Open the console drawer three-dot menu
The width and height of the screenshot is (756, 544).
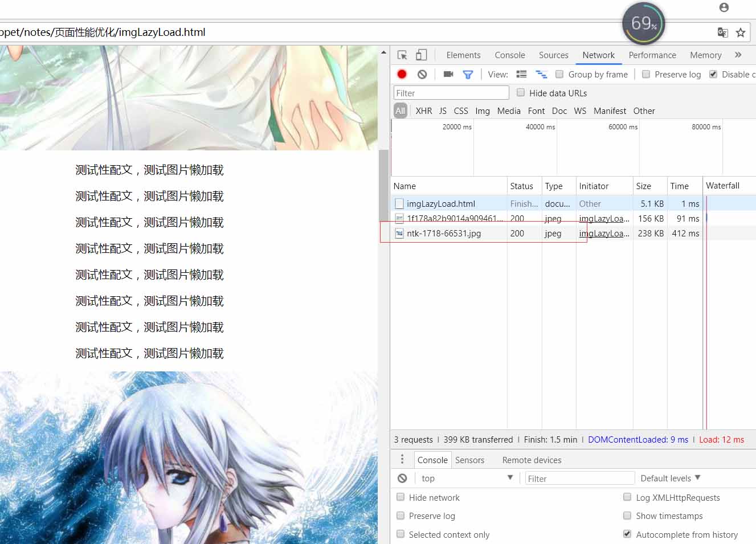402,459
